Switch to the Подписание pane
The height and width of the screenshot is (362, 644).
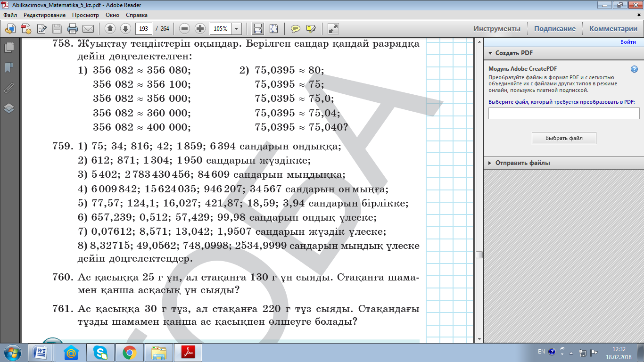[555, 29]
